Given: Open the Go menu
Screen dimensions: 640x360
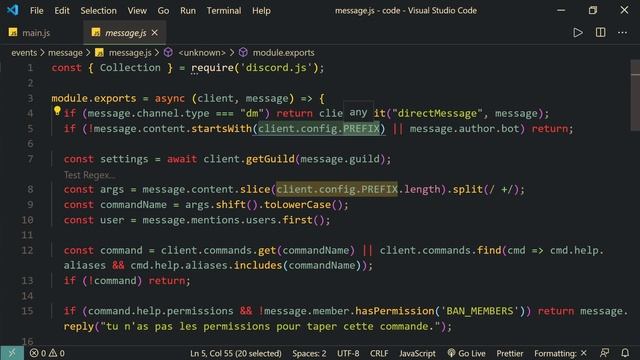Looking at the screenshot, I should pyautogui.click(x=163, y=11).
